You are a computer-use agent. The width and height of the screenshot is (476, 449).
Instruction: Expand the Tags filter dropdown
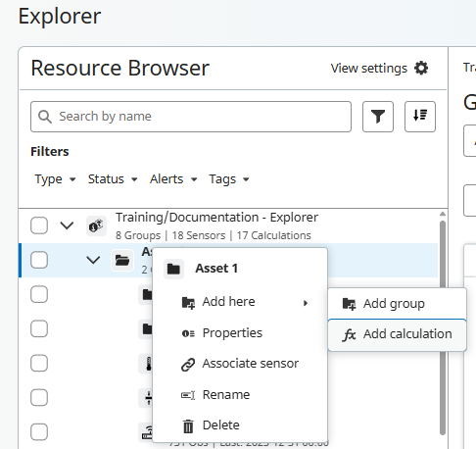tap(229, 179)
